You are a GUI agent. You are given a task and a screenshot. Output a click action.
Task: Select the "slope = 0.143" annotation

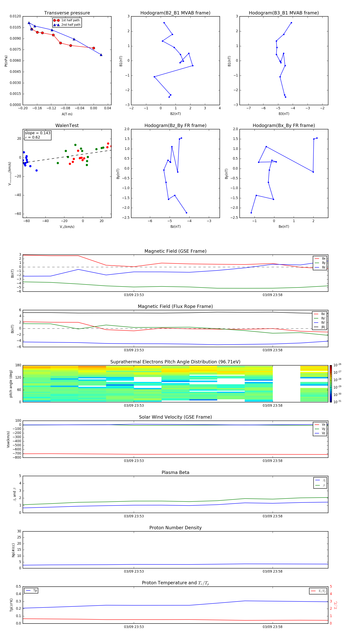38,133
